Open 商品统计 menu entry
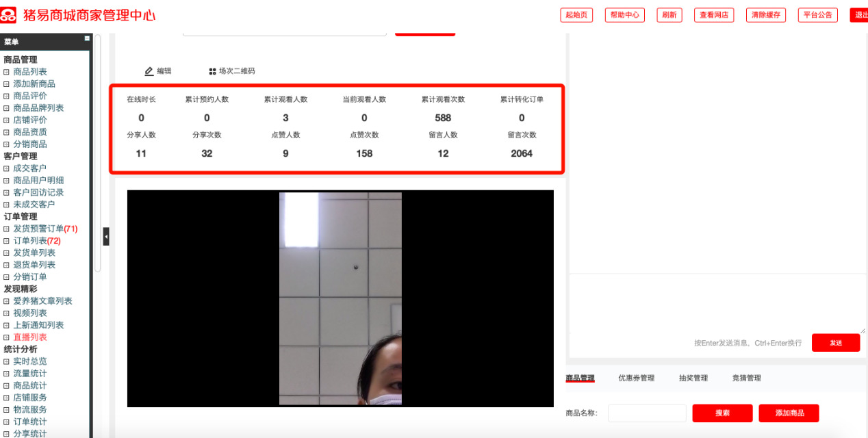 coord(30,386)
